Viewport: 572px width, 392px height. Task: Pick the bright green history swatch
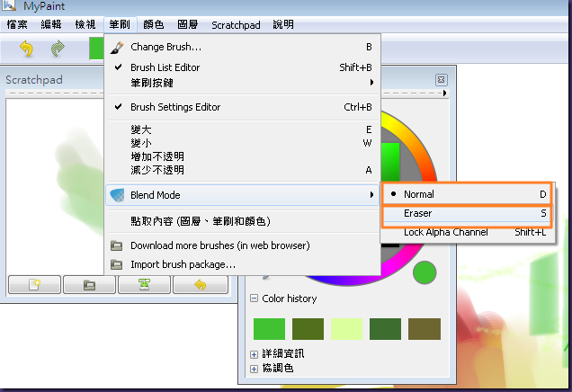pos(269,329)
